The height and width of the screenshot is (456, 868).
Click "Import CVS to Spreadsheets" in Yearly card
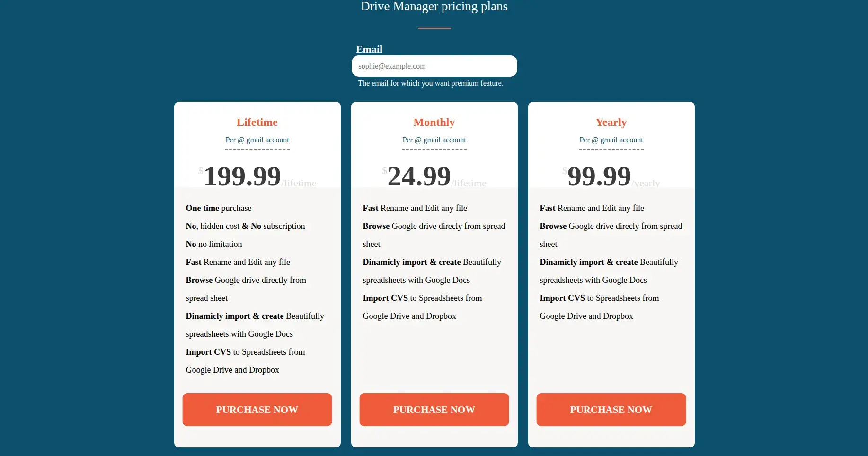(x=599, y=298)
